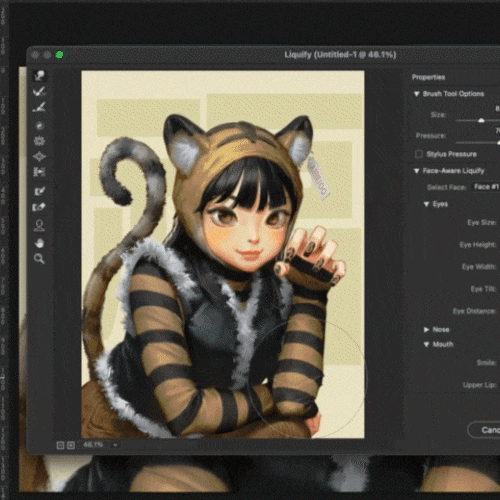
Task: Open the zoom percentage dropdown
Action: pos(115,445)
